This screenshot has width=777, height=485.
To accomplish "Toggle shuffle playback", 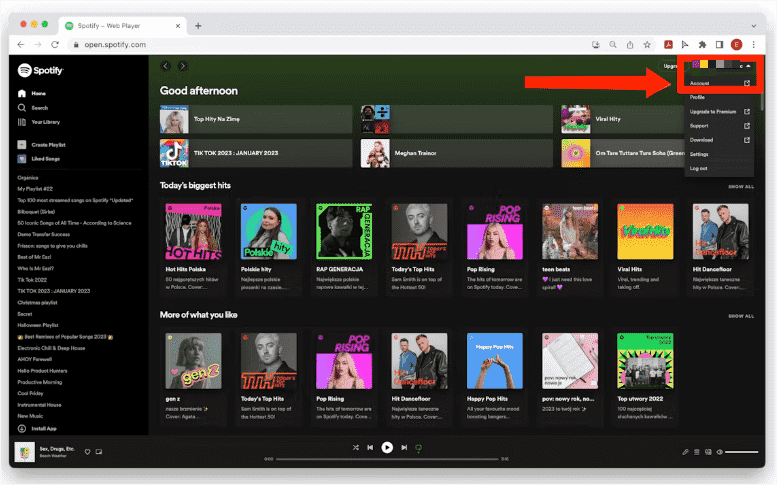I will (356, 447).
